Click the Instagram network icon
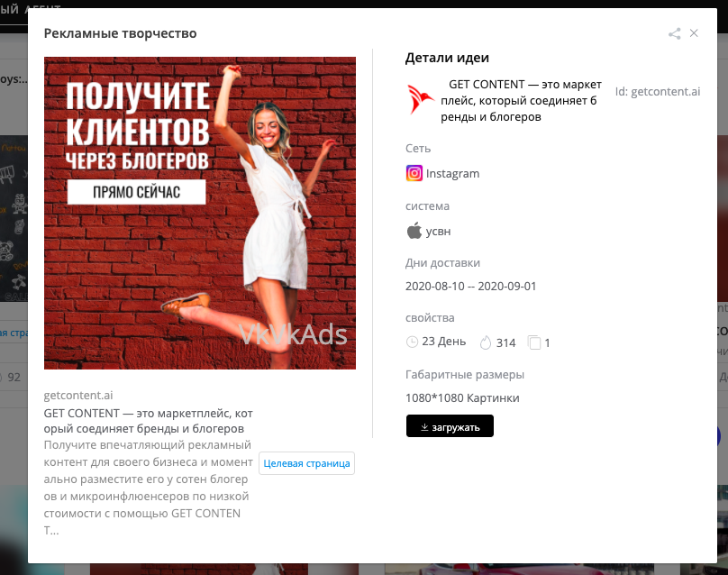Screen dimensions: 728x575 [414, 173]
